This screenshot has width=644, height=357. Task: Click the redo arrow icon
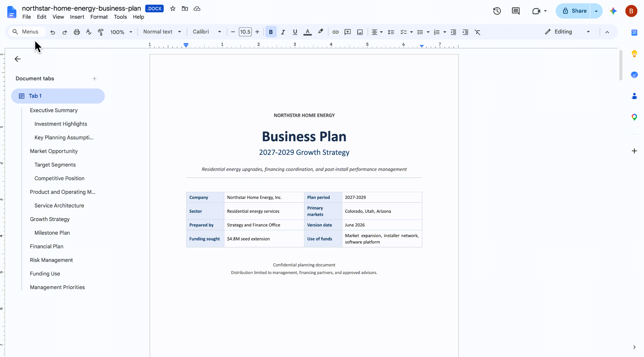click(65, 32)
